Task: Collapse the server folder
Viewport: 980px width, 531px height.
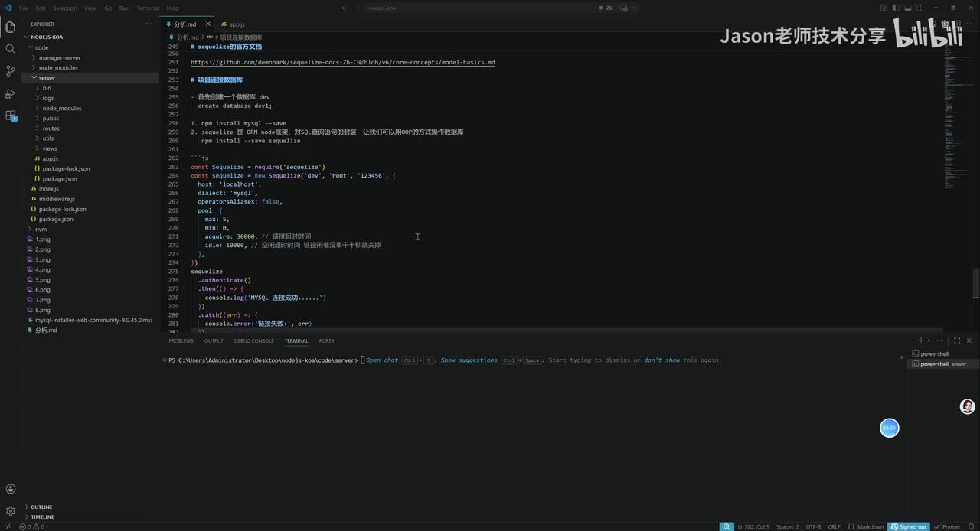Action: 90,77
